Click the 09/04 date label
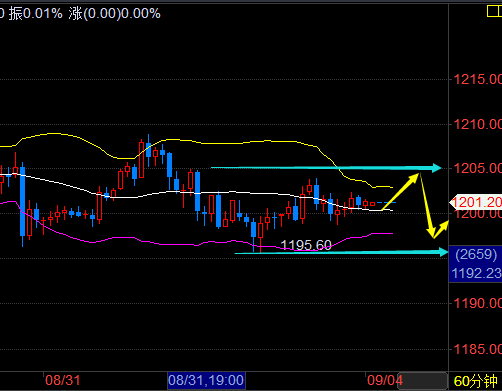502x391 pixels. (385, 380)
